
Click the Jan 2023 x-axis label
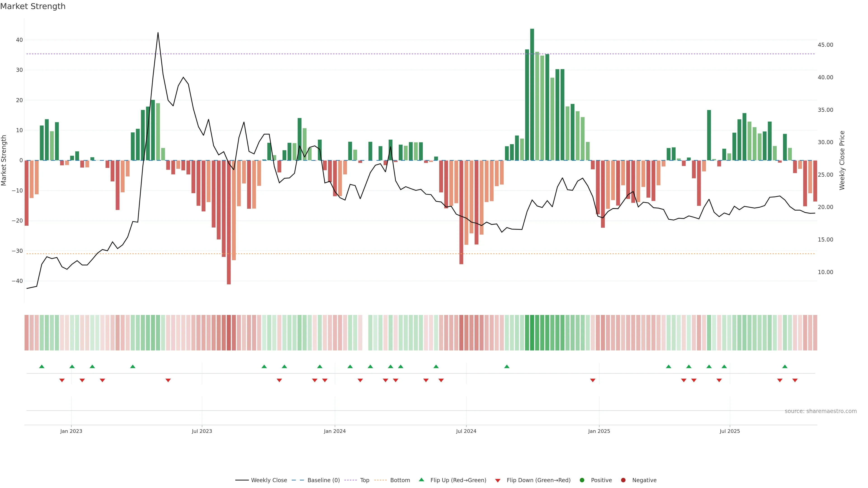tap(71, 431)
